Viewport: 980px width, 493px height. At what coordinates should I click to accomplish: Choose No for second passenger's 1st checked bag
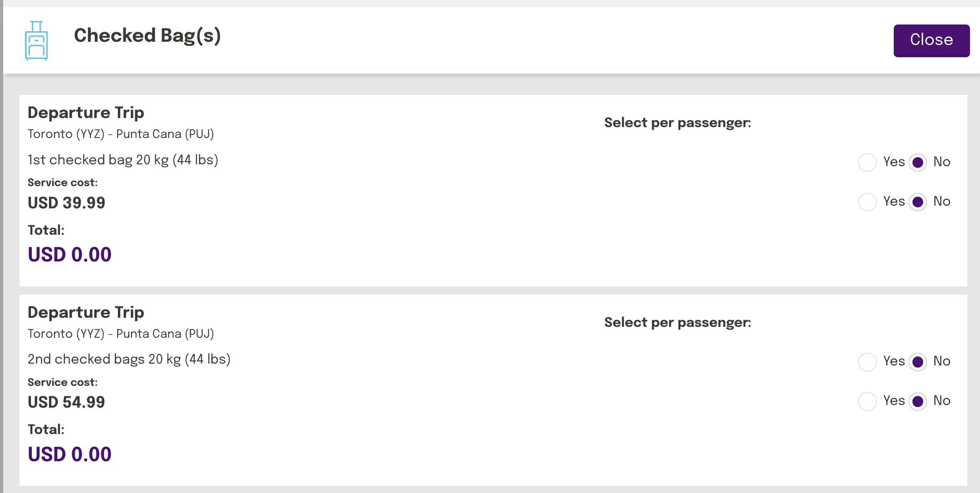917,202
